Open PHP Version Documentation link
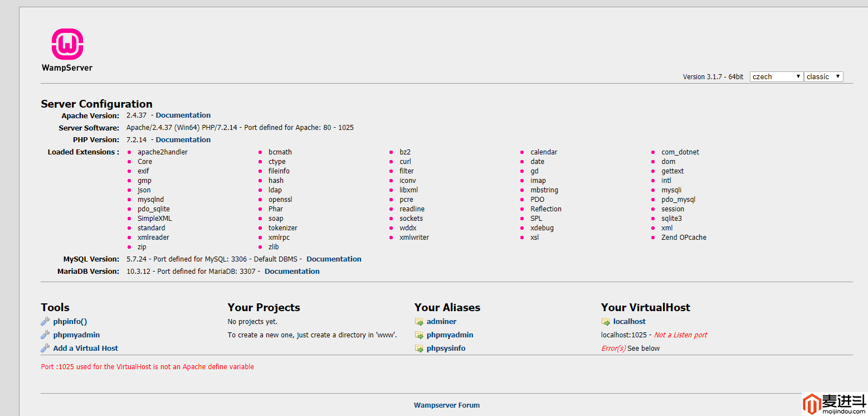The height and width of the screenshot is (416, 868). tap(183, 140)
